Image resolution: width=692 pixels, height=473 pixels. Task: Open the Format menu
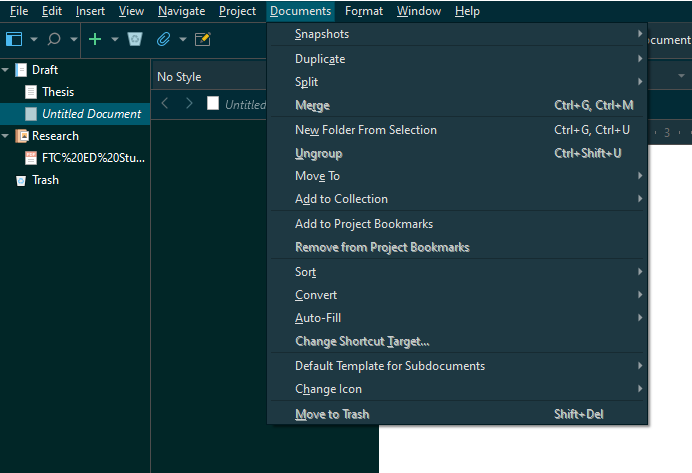click(363, 11)
